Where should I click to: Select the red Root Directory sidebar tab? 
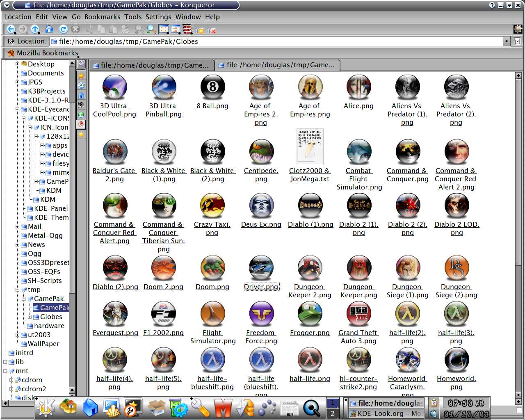(x=81, y=124)
